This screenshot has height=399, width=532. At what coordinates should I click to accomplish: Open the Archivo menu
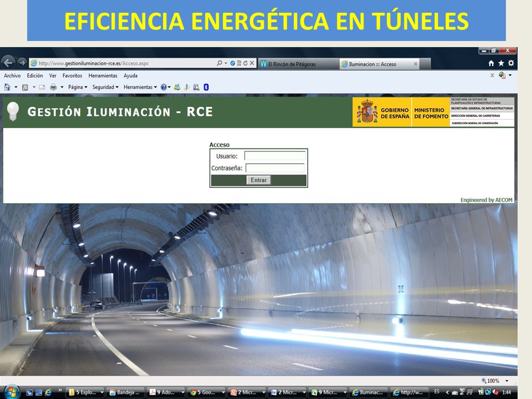tap(12, 76)
